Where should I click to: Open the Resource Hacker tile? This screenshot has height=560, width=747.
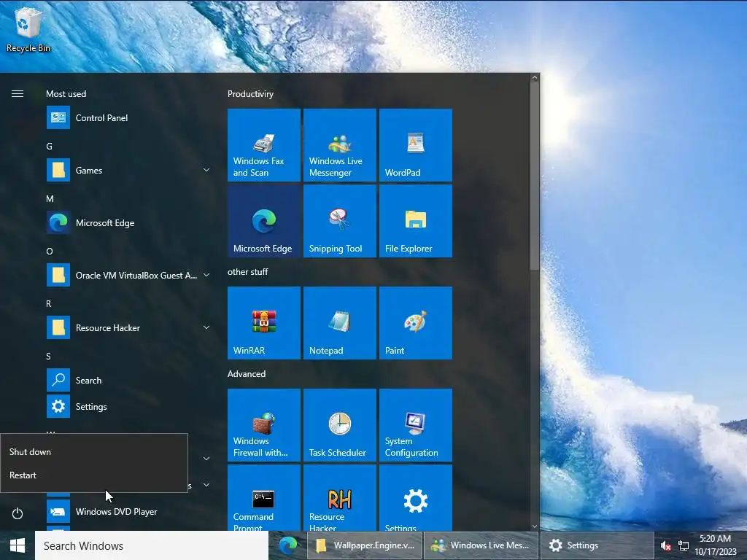340,497
